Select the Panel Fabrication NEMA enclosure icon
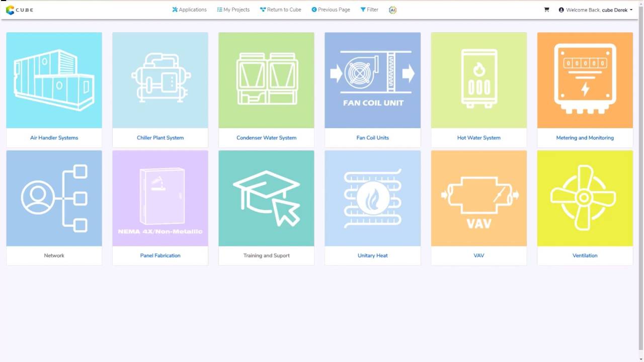644x362 pixels. (160, 198)
